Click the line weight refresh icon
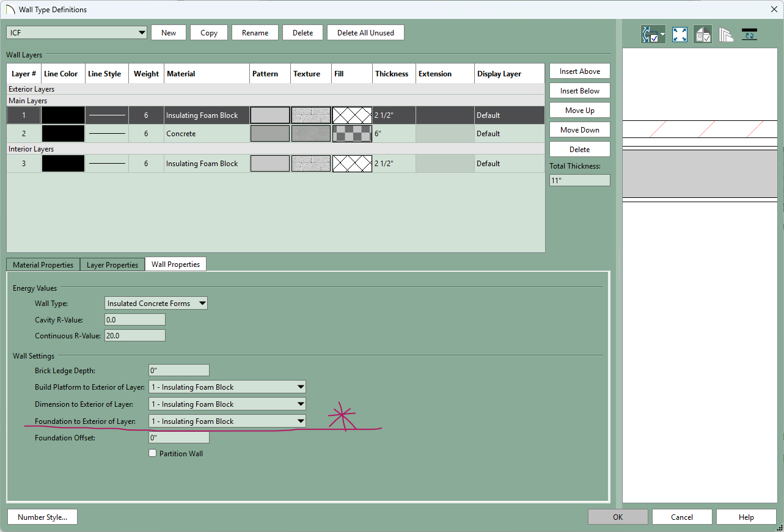 749,35
